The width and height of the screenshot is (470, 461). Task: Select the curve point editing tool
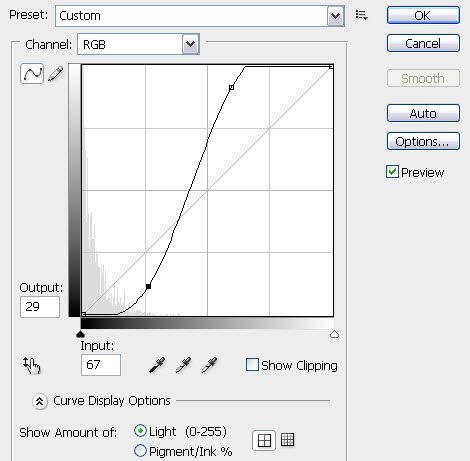[x=32, y=73]
